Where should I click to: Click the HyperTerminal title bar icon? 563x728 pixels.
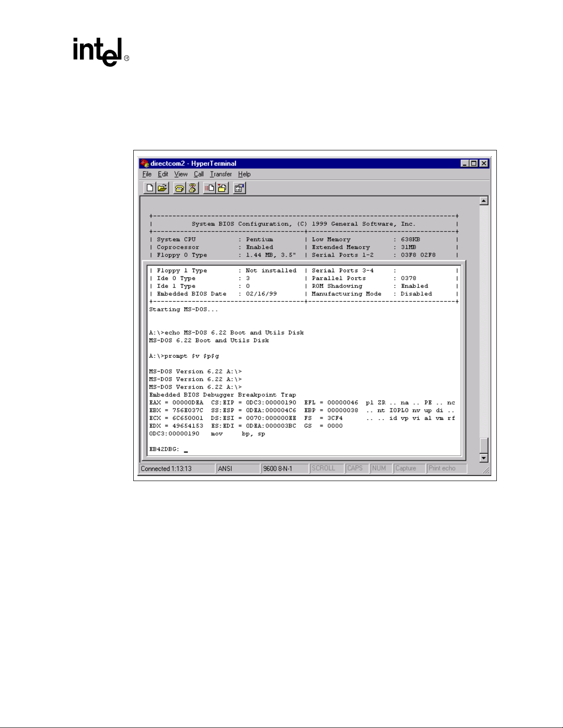145,163
